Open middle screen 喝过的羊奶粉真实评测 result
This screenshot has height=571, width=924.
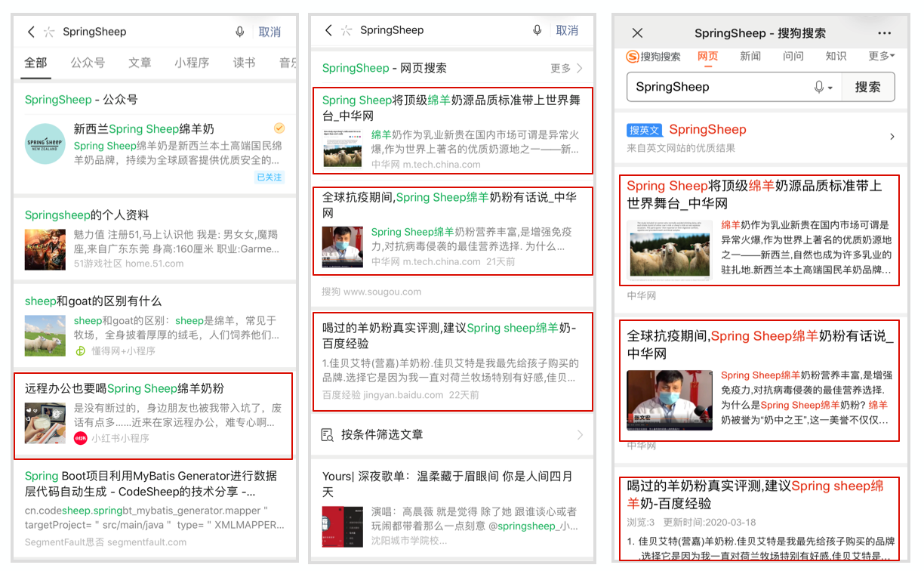click(452, 362)
